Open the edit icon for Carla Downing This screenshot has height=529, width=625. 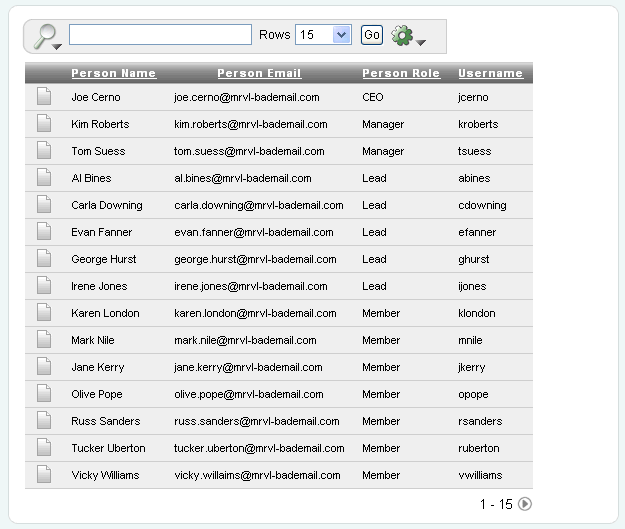coord(44,205)
